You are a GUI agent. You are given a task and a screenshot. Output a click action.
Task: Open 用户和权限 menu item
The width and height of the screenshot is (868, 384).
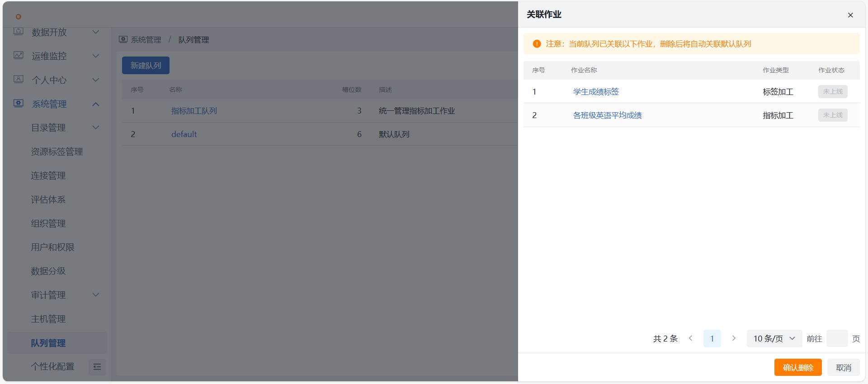52,247
